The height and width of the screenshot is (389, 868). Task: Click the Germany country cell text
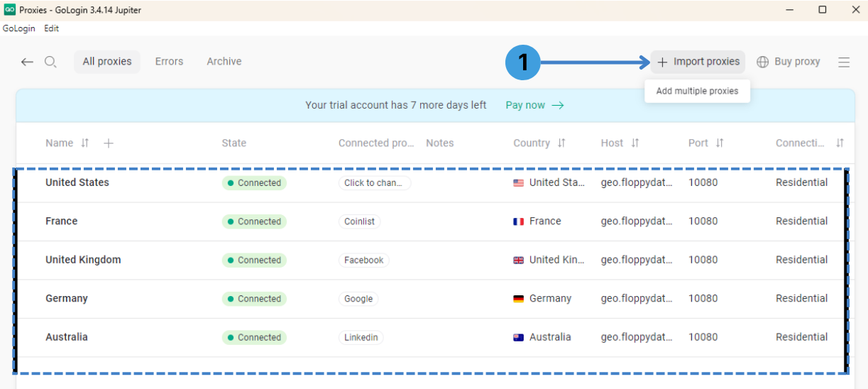pos(550,299)
